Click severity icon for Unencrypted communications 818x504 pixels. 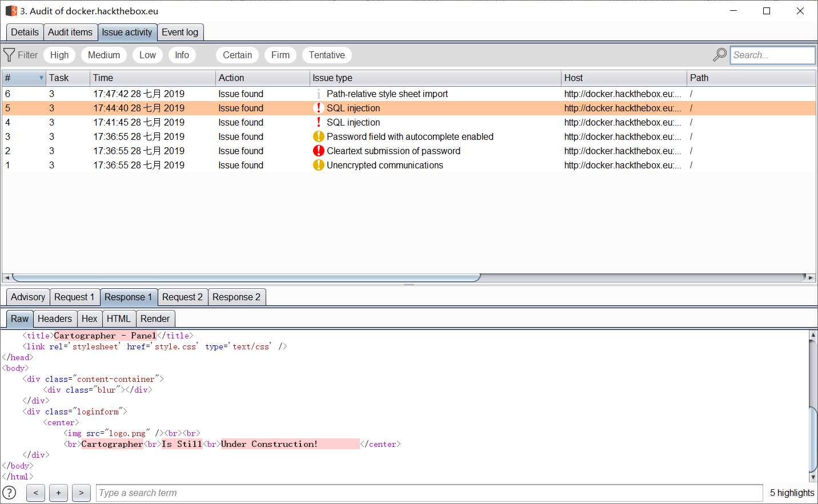(x=319, y=165)
